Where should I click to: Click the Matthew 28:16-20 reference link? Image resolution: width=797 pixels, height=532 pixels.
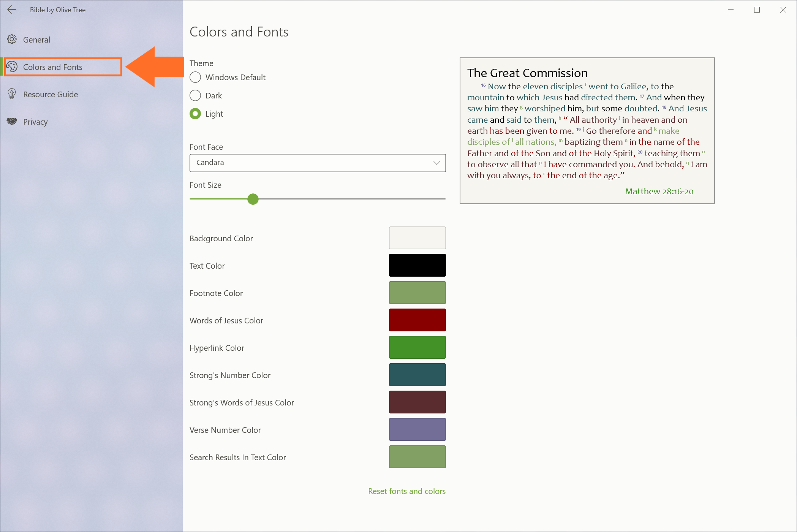click(659, 192)
